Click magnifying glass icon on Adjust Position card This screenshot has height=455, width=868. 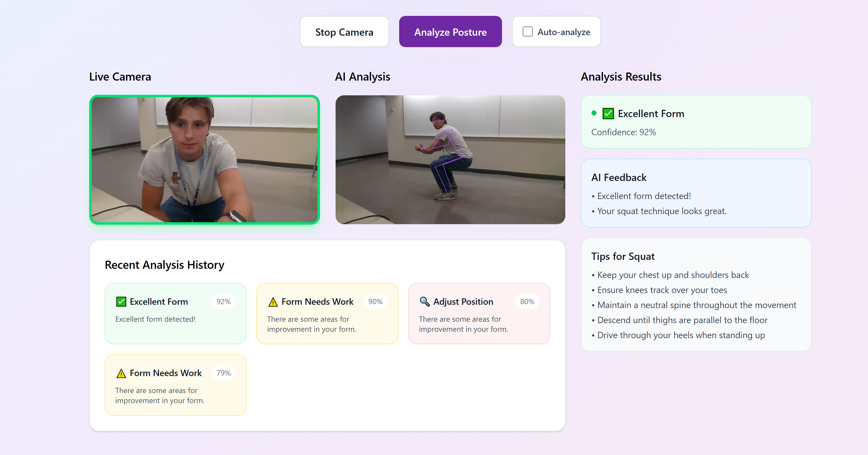click(x=424, y=302)
